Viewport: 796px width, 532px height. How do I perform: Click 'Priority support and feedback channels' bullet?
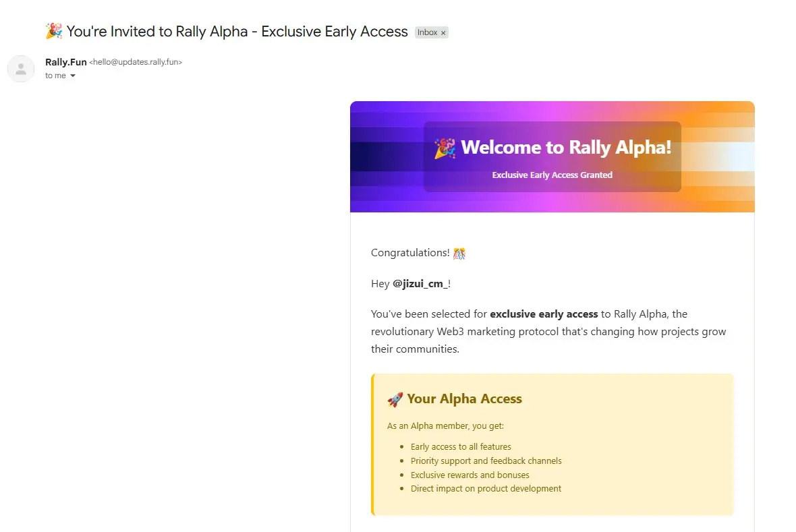(x=486, y=461)
